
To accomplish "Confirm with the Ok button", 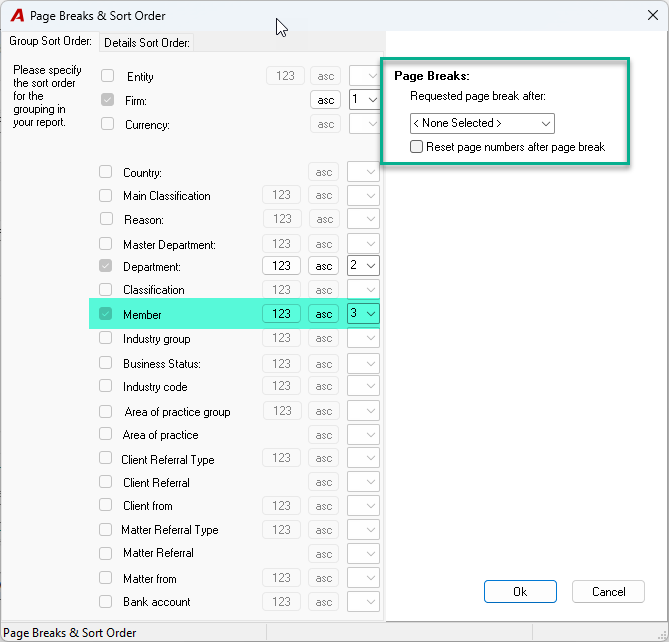I will [520, 591].
